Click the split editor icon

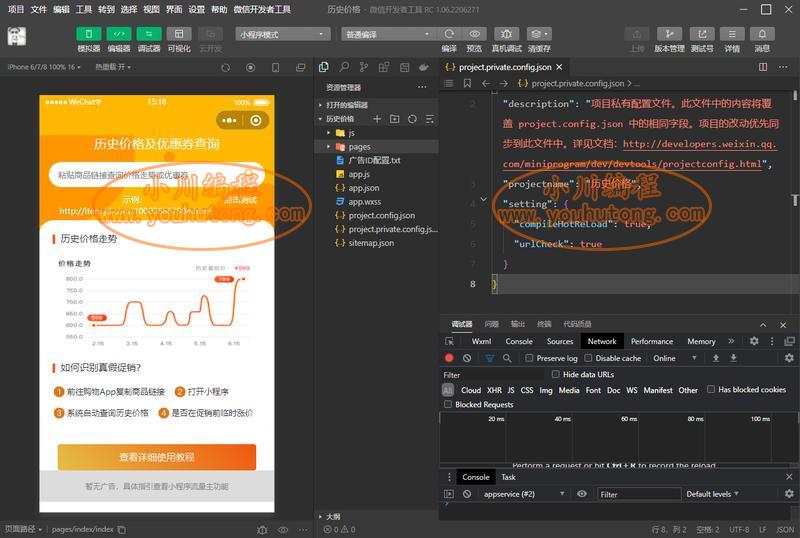(x=763, y=67)
